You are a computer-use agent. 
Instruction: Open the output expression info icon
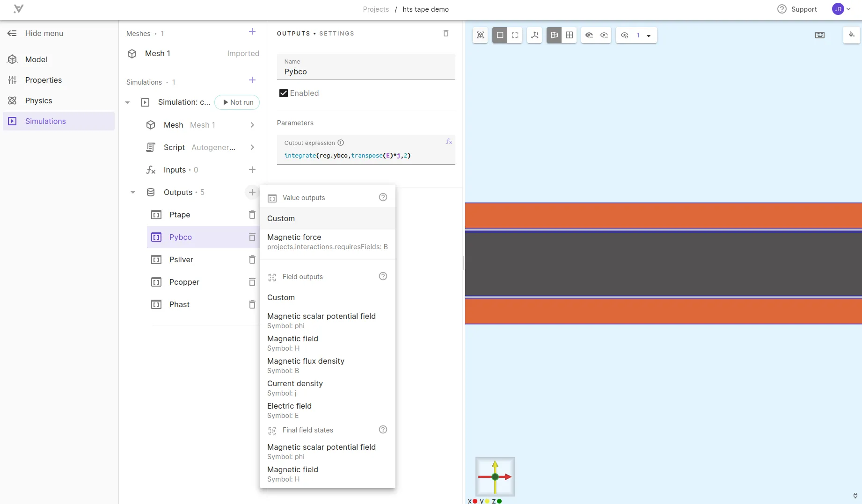click(x=341, y=143)
